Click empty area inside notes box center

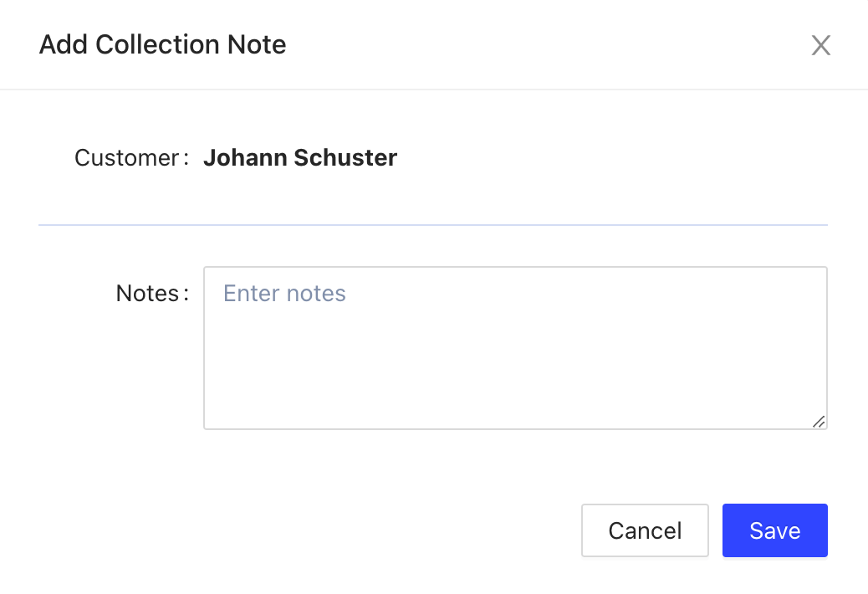[515, 360]
